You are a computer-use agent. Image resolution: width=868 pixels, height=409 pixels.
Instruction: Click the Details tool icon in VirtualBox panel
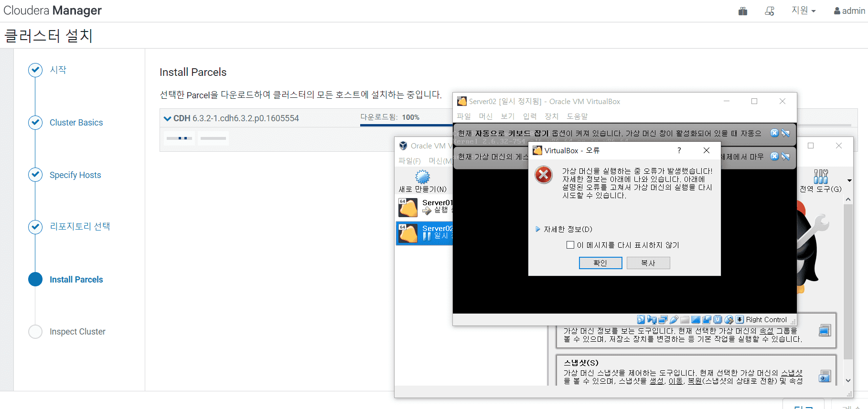pos(825,330)
